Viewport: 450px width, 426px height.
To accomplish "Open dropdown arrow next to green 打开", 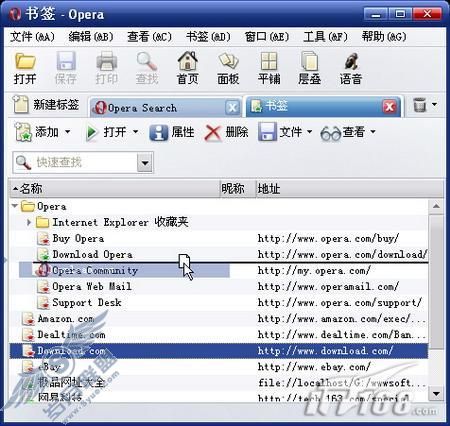I will click(136, 132).
